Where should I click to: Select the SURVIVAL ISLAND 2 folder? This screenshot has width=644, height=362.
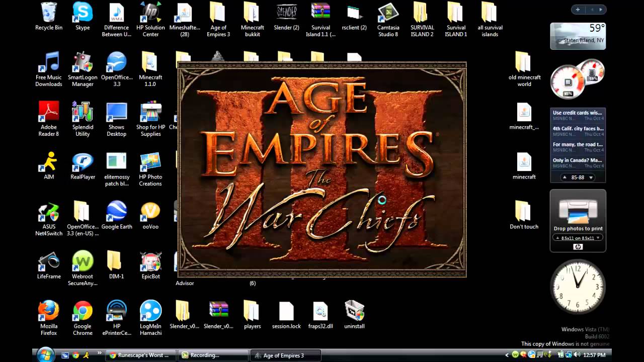[422, 20]
